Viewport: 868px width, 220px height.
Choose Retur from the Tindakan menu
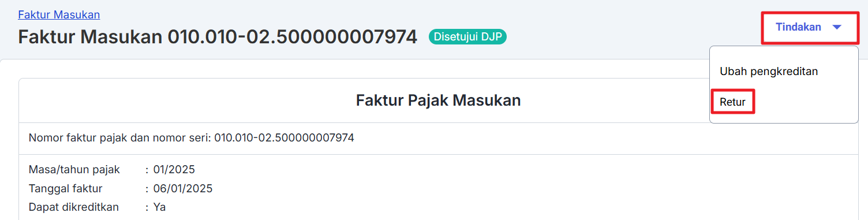pyautogui.click(x=732, y=102)
